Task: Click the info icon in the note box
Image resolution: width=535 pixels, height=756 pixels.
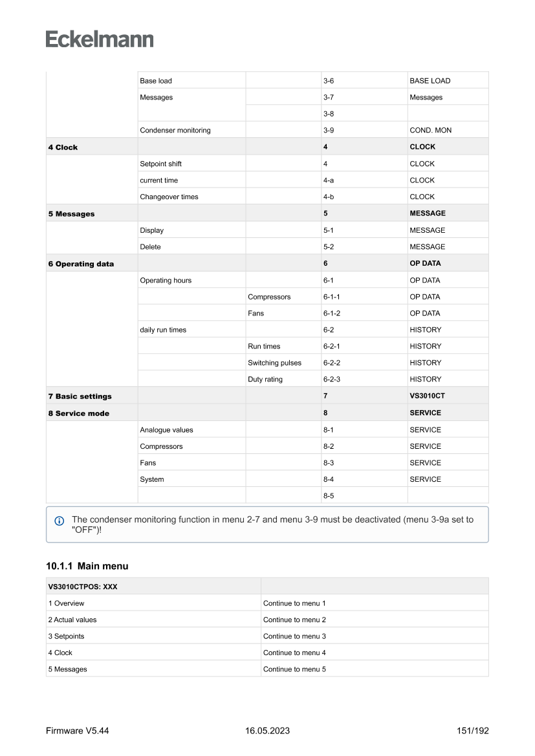Action: pyautogui.click(x=60, y=521)
